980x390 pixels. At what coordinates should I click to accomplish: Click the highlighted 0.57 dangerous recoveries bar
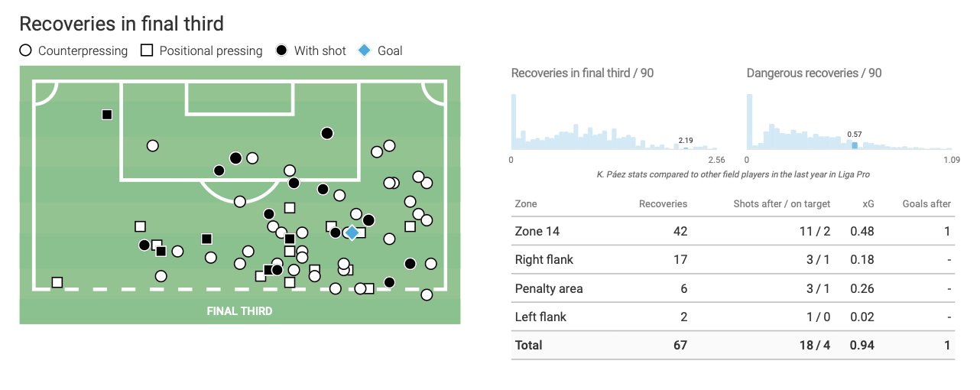pyautogui.click(x=855, y=145)
